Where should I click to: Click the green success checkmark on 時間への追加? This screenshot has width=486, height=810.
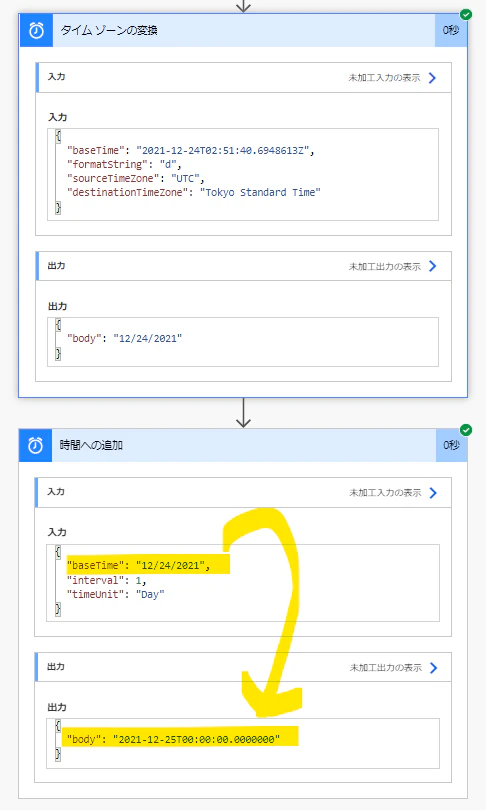[x=466, y=430]
